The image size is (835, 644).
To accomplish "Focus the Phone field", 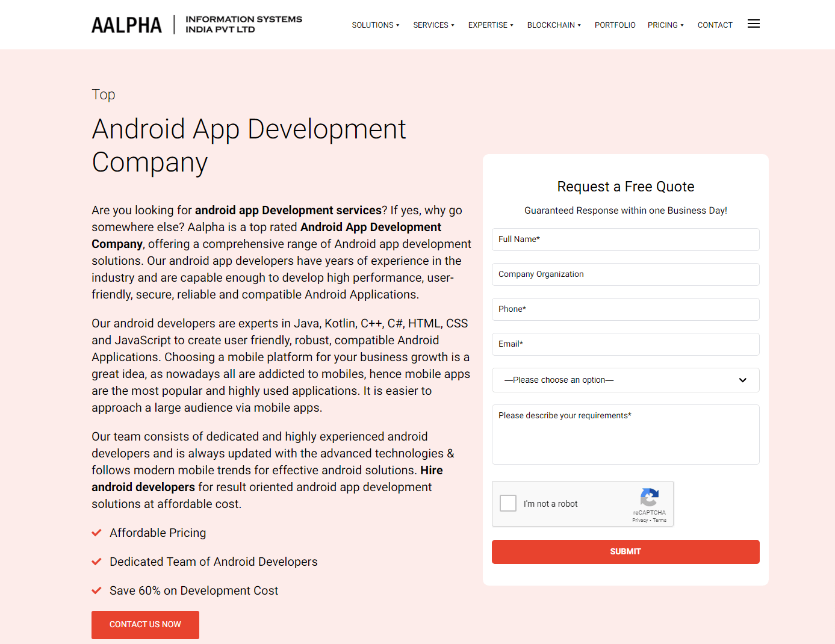I will tap(625, 309).
